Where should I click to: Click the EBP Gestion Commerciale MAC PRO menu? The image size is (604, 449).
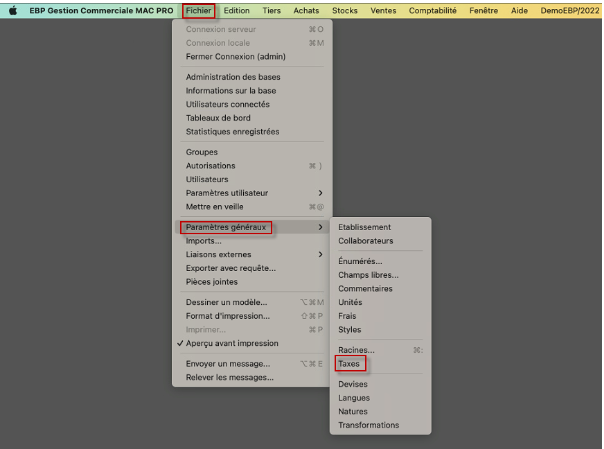tap(101, 10)
